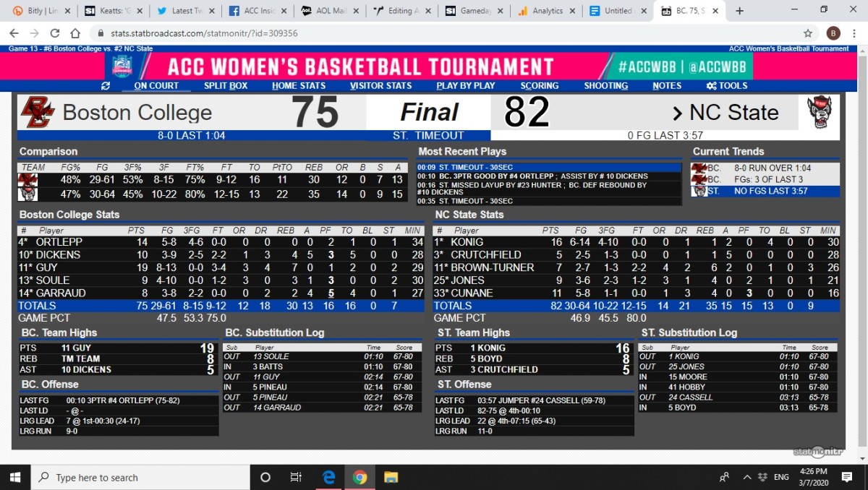Open Microsoft Edge from the taskbar
This screenshot has height=490, width=868.
tap(328, 477)
